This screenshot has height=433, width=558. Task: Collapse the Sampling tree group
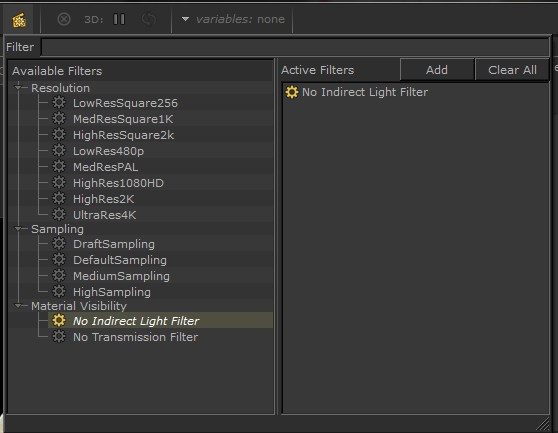click(x=17, y=229)
